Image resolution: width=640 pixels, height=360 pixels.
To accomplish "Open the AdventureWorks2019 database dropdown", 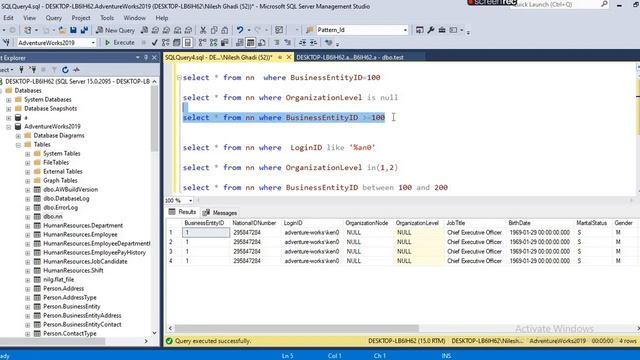I will pyautogui.click(x=93, y=43).
